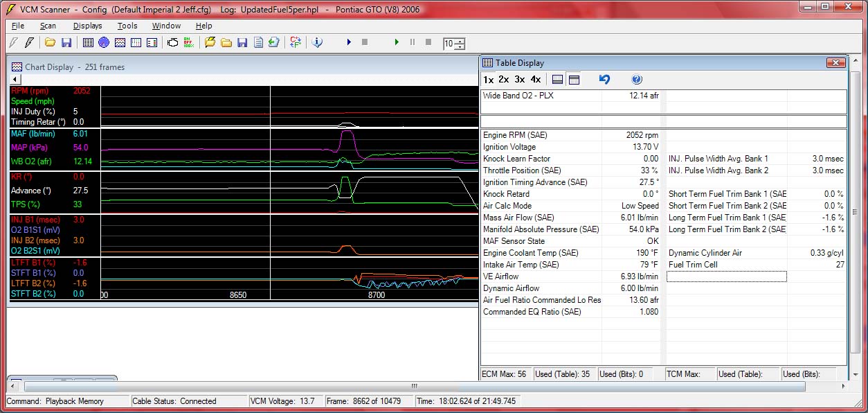
Task: Save the current log via toolbar icon
Action: click(241, 42)
